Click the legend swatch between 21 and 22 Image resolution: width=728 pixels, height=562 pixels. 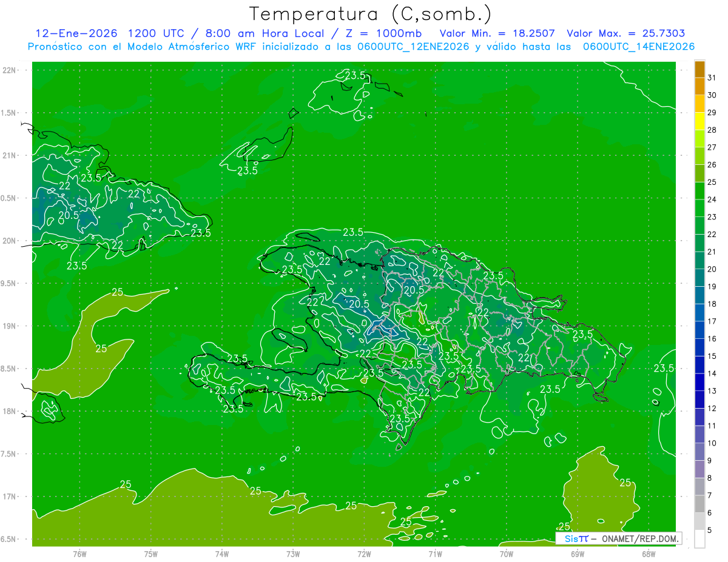point(699,243)
